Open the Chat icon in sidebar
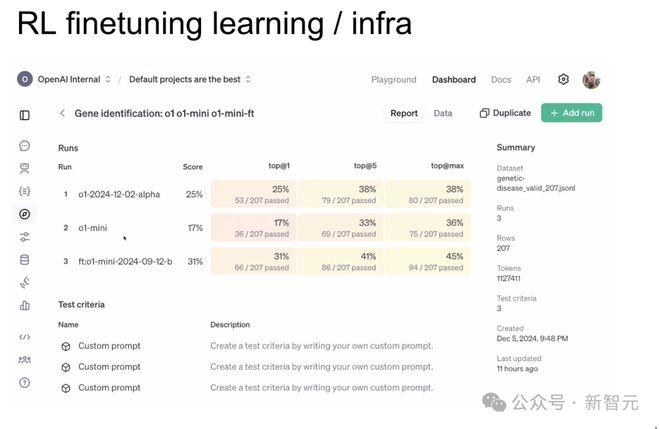 coord(25,146)
